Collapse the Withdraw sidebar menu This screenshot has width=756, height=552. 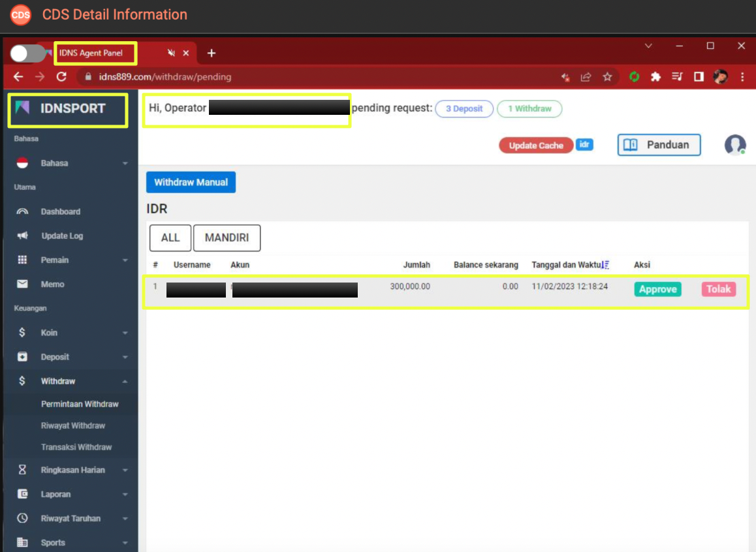coord(72,381)
